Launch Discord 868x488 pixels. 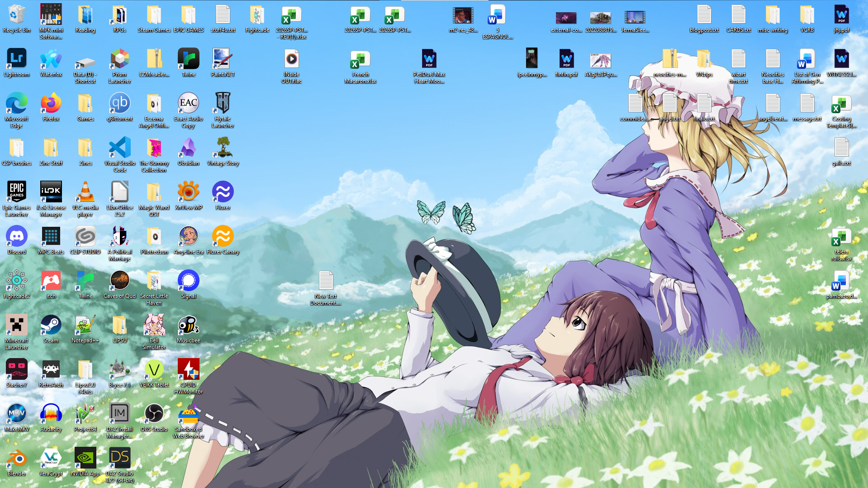coord(17,241)
